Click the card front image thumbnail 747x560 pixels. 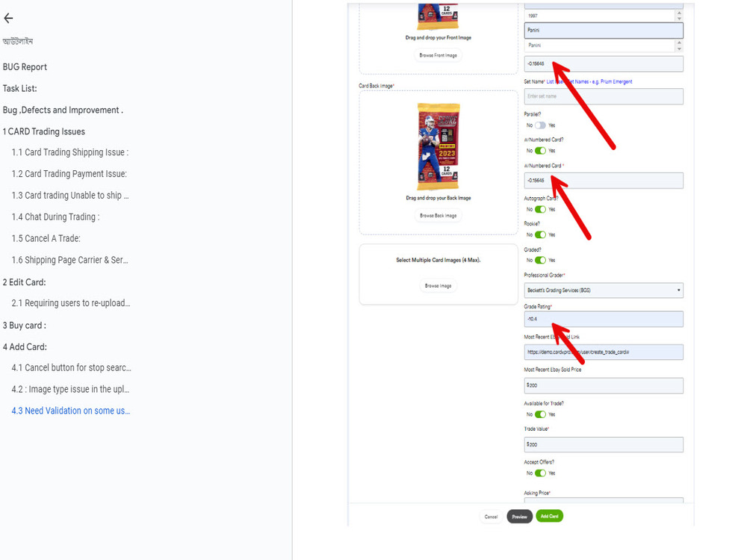(x=438, y=16)
